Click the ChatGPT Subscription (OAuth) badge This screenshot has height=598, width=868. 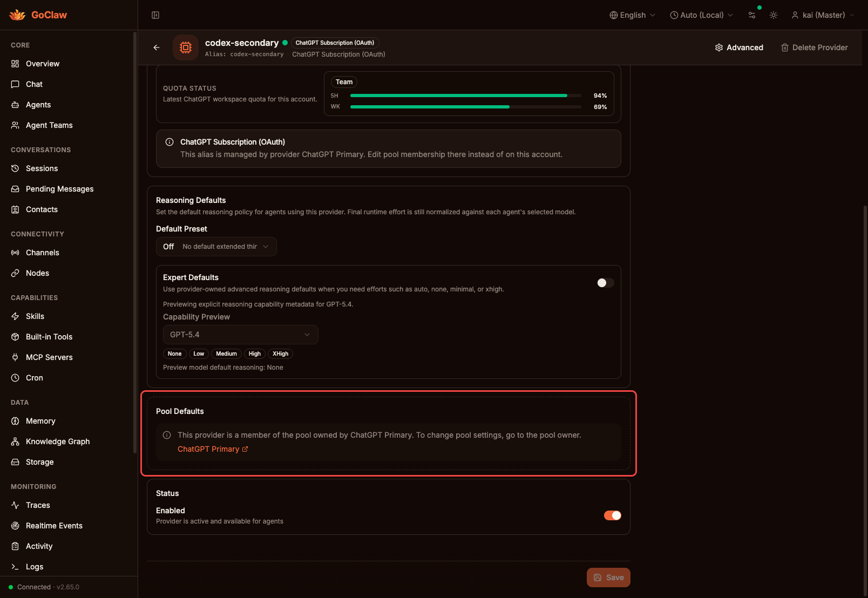(335, 43)
